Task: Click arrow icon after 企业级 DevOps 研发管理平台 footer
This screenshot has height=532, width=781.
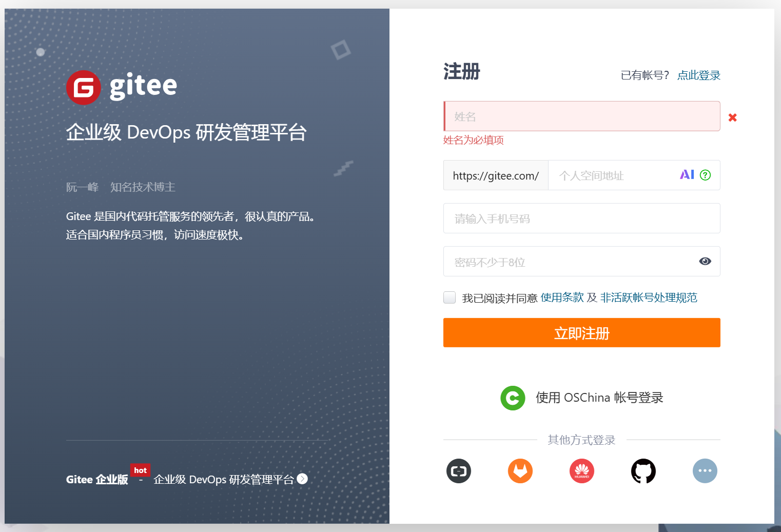Action: pyautogui.click(x=303, y=479)
